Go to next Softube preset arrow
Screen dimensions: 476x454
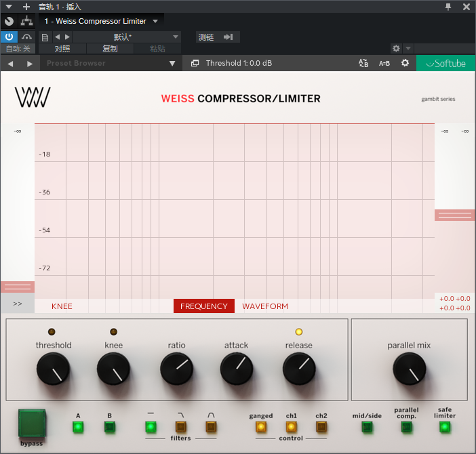point(29,64)
